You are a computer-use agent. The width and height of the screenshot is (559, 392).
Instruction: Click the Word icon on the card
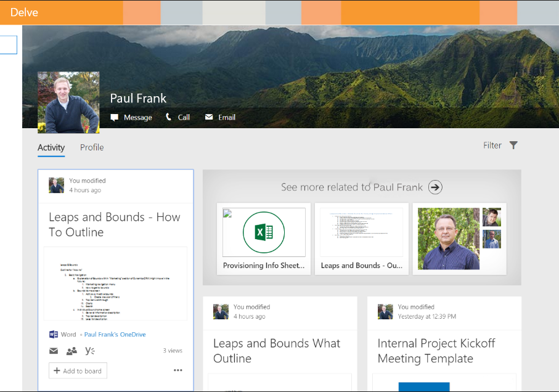54,334
